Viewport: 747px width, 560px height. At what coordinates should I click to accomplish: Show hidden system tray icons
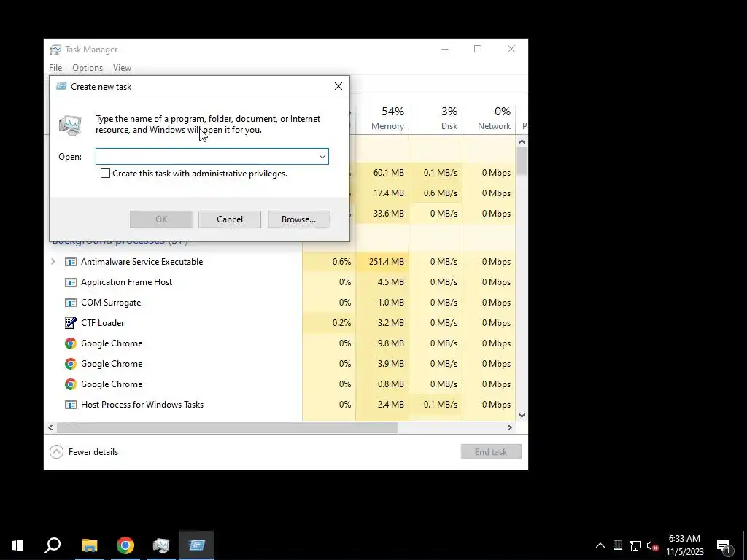tap(600, 545)
